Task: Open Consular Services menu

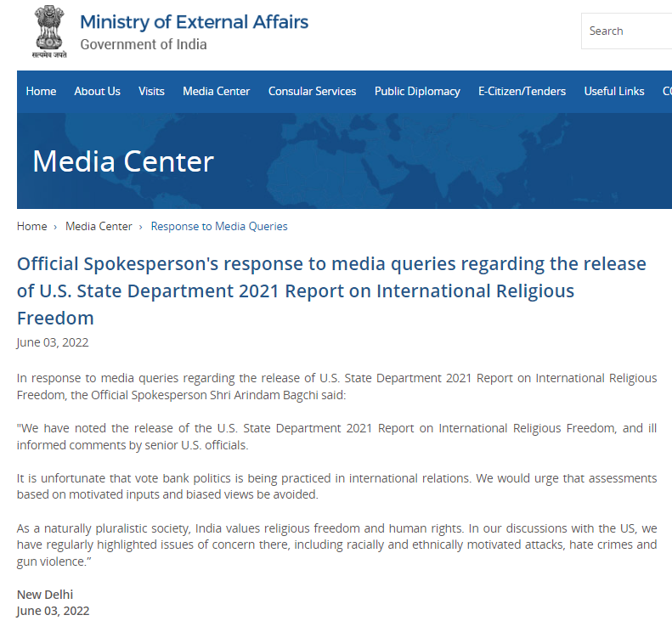Action: 312,91
